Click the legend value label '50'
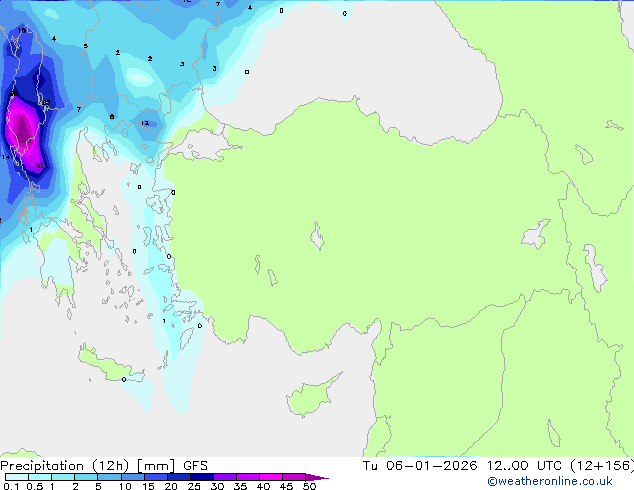This screenshot has height=490, width=634. [309, 486]
